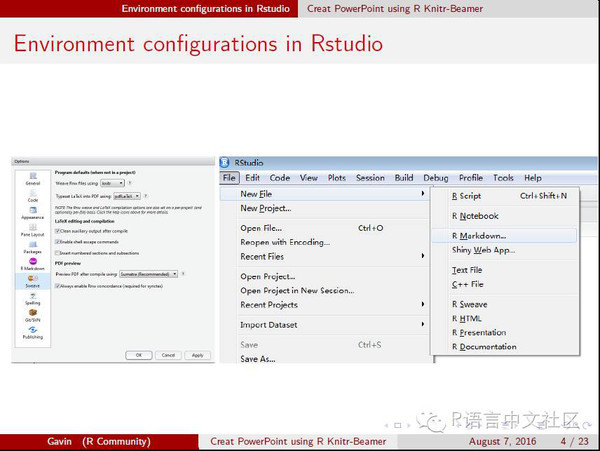600x451 pixels.
Task: Open the Help menu
Action: (533, 178)
